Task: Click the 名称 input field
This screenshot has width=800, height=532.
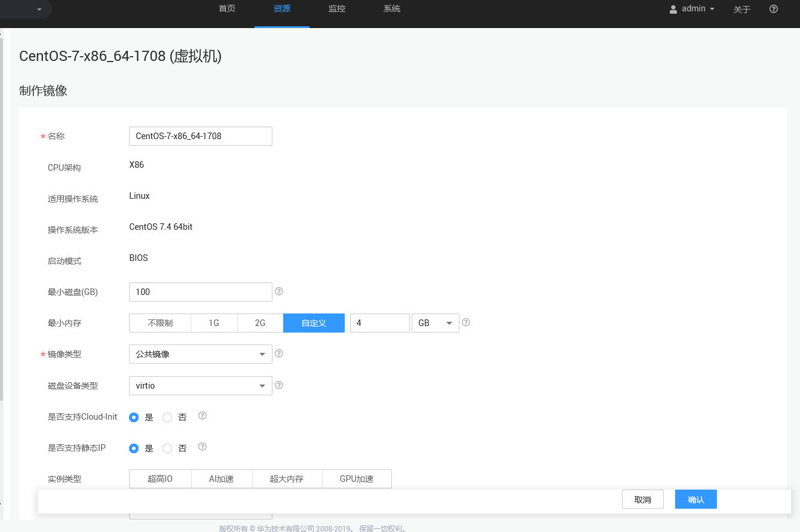Action: coord(201,136)
